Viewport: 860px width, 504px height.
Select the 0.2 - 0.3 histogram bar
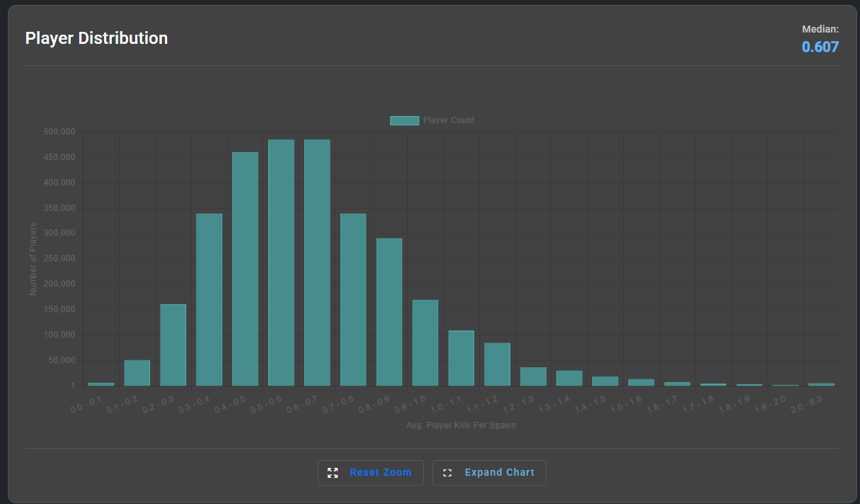pos(173,345)
